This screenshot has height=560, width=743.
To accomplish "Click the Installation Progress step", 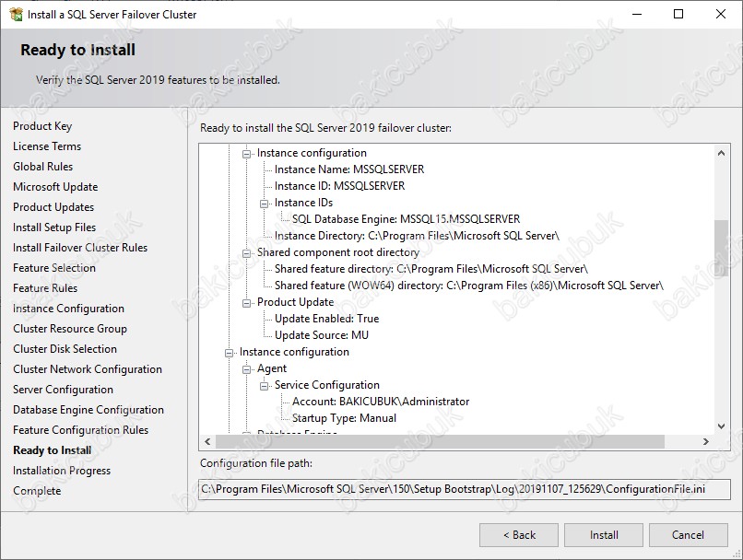I will (62, 471).
